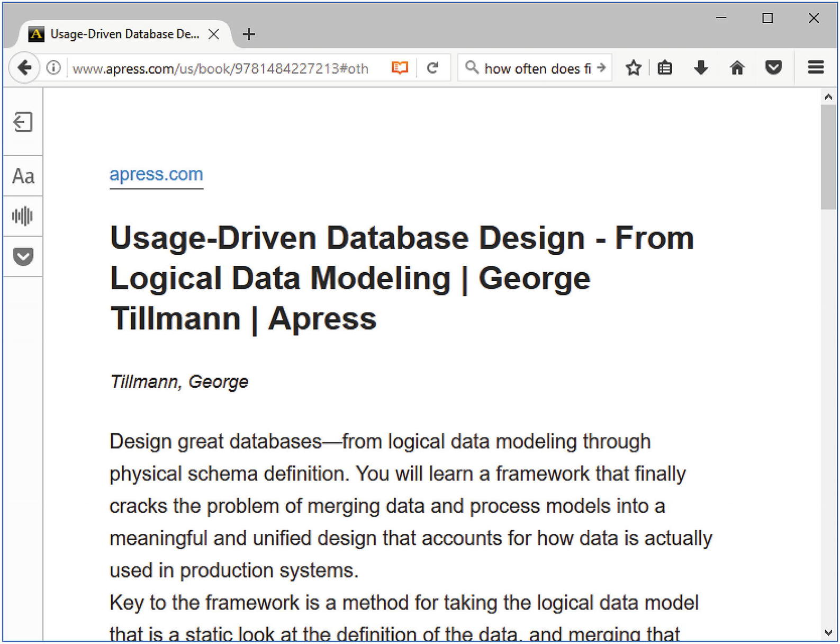Show site information via the info icon
Image resolution: width=840 pixels, height=644 pixels.
(53, 68)
